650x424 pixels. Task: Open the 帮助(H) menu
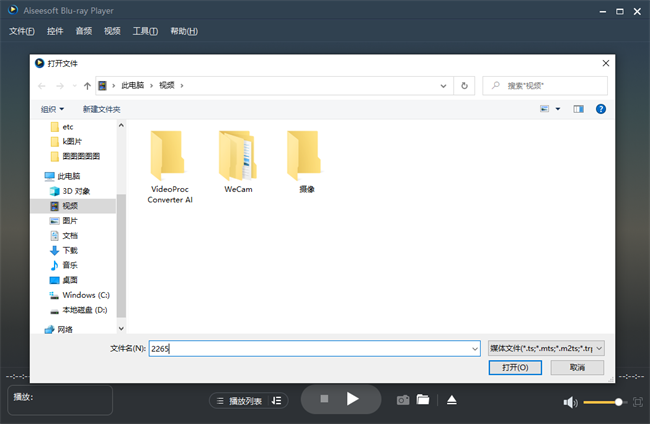pyautogui.click(x=184, y=31)
